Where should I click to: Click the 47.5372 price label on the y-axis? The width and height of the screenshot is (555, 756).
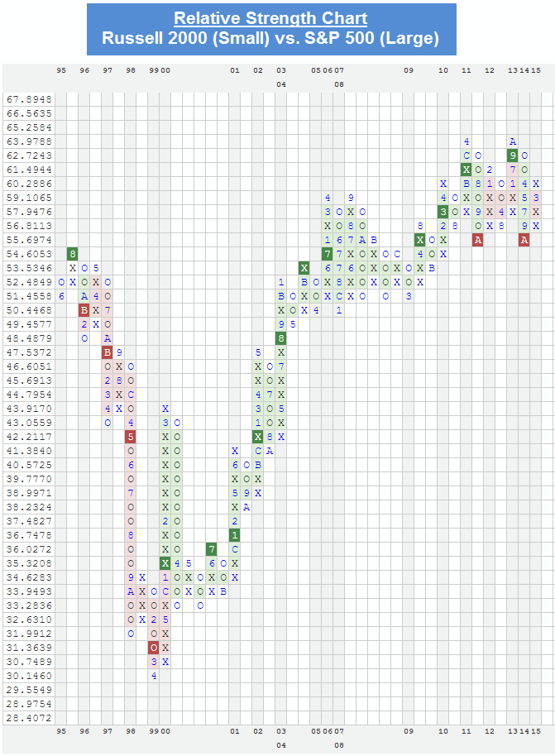click(x=29, y=352)
